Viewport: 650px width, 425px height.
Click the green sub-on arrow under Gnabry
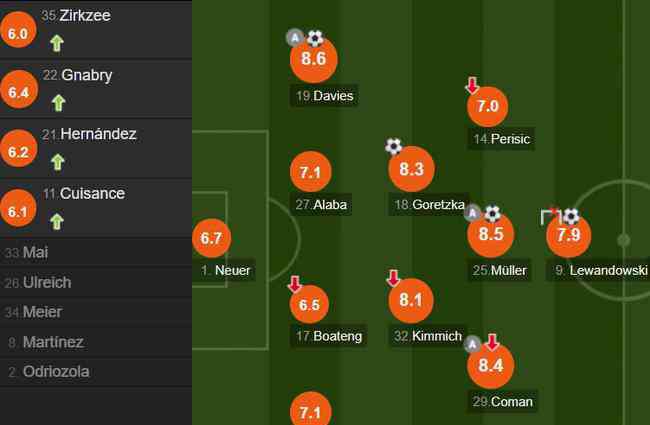tap(59, 103)
